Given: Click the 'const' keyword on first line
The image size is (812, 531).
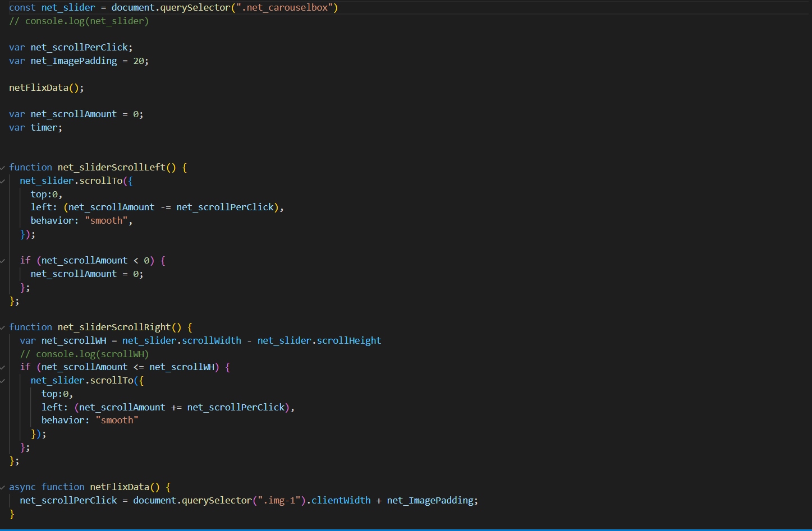Looking at the screenshot, I should pos(22,7).
